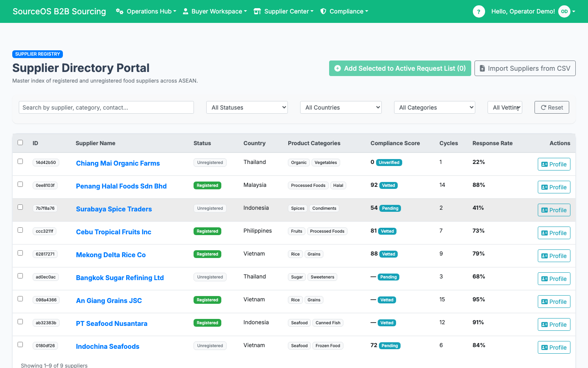Open Penang Halal Foods Sdn Bhd link
The width and height of the screenshot is (588, 368).
121,186
